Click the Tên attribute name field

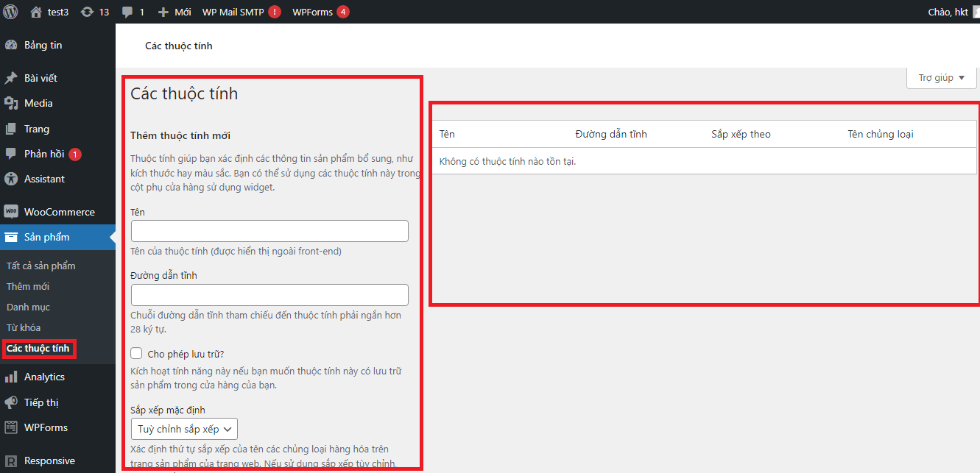coord(269,231)
